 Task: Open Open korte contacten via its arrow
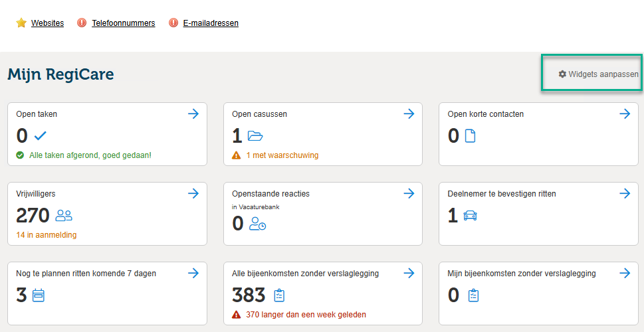click(x=625, y=114)
